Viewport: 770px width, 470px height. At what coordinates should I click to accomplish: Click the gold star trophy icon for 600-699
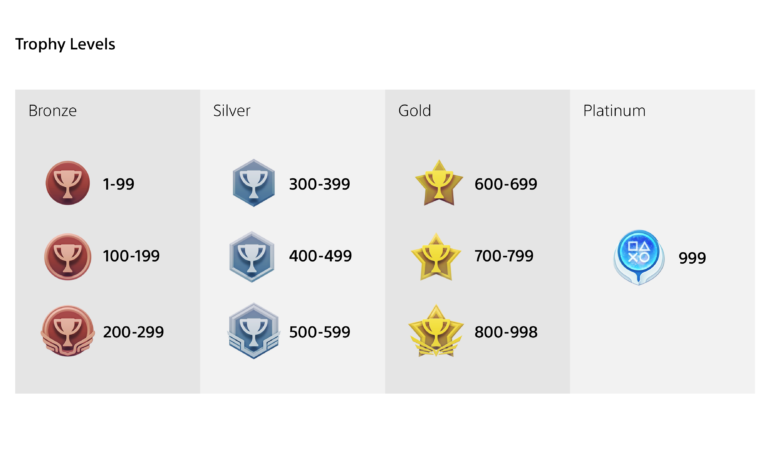(438, 184)
